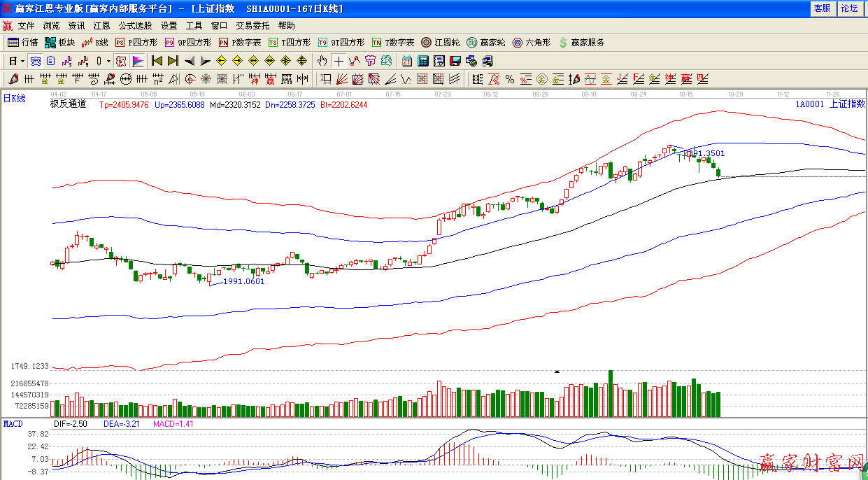Jump to the first bar arrow

pyautogui.click(x=157, y=61)
